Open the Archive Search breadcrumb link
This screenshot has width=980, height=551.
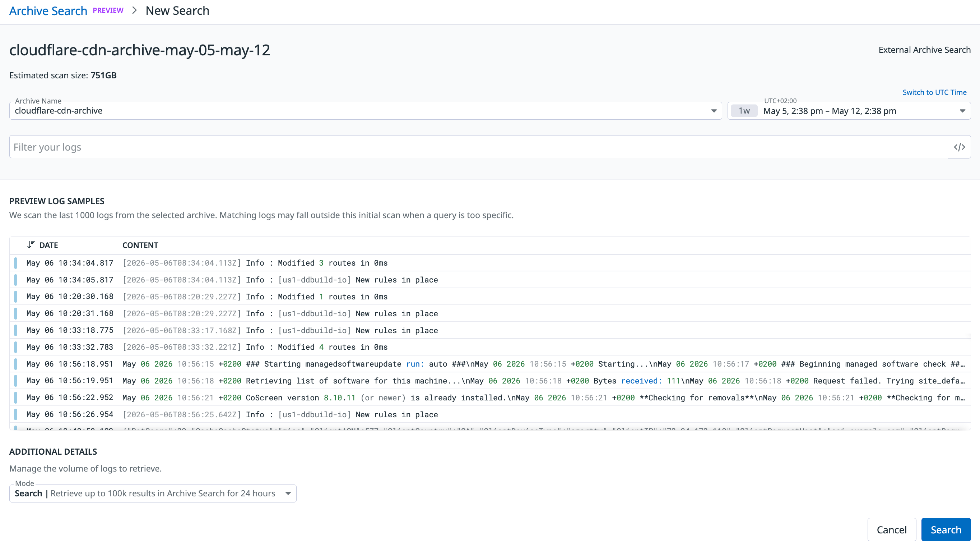click(48, 11)
